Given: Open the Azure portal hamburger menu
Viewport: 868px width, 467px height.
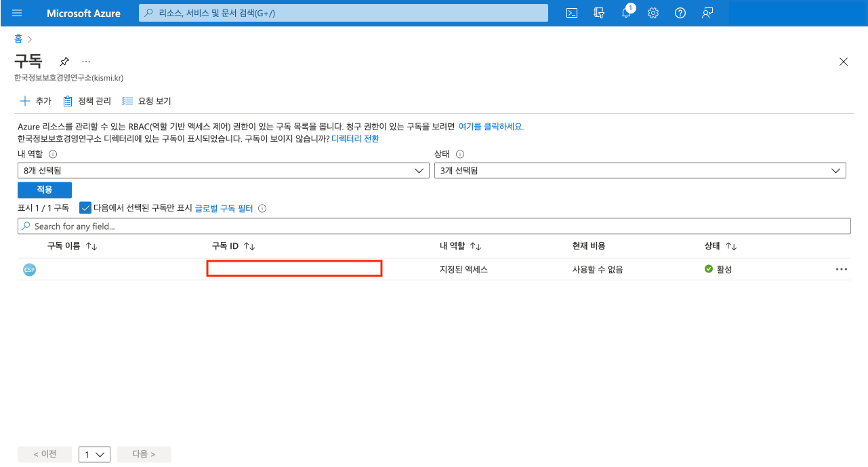Looking at the screenshot, I should (x=17, y=13).
